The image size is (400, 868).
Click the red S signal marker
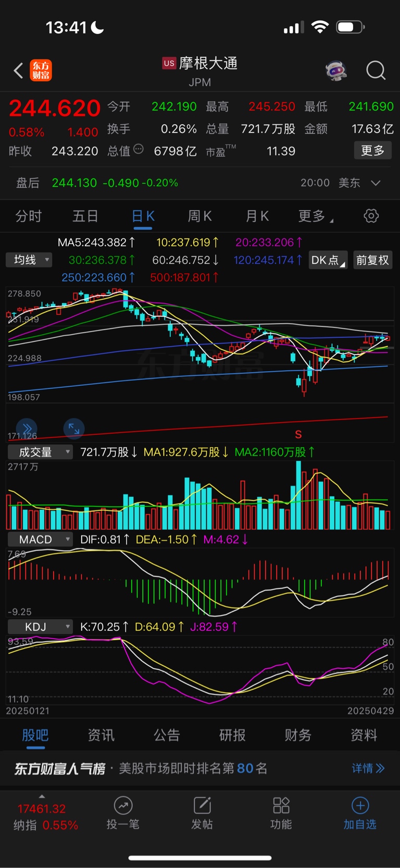(298, 434)
